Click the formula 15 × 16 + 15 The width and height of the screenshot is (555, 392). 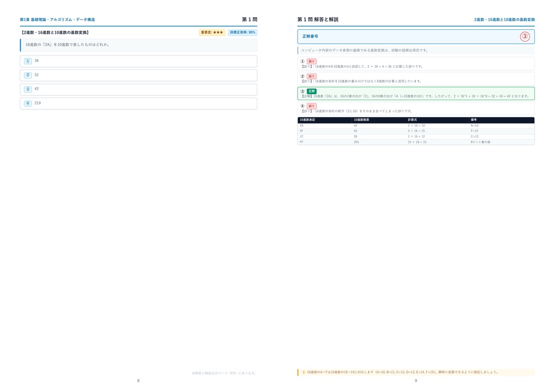pyautogui.click(x=417, y=142)
